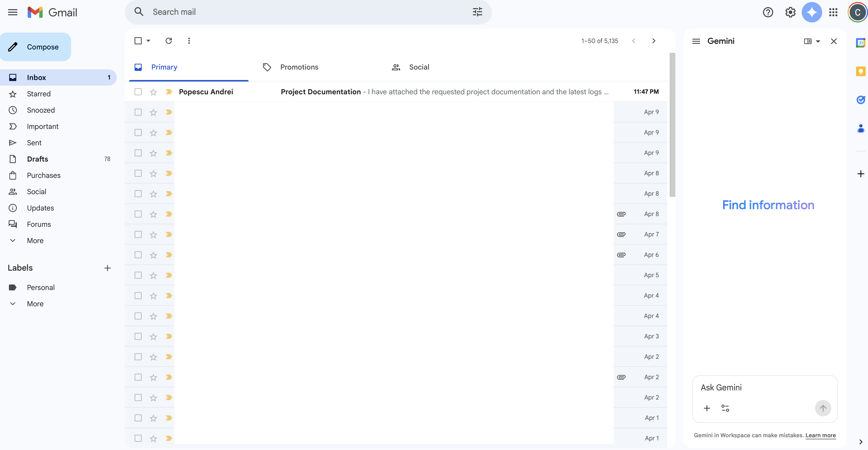Open the Learn more link

(x=820, y=435)
